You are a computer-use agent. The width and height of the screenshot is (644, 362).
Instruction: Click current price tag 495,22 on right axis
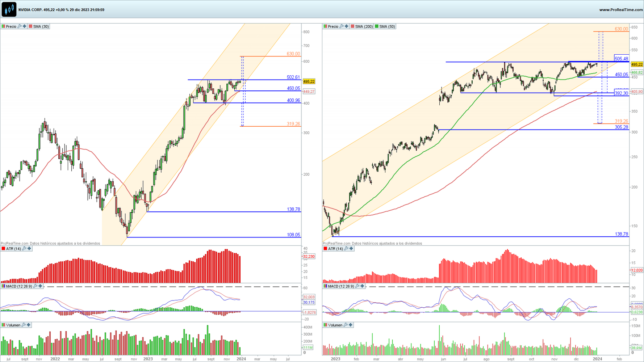(x=637, y=64)
